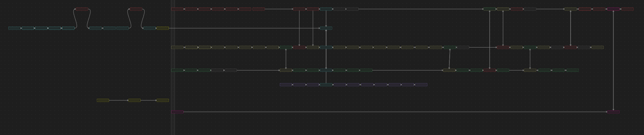Select the yellow node ending the teal chain
This screenshot has width=644, height=135.
163,28
